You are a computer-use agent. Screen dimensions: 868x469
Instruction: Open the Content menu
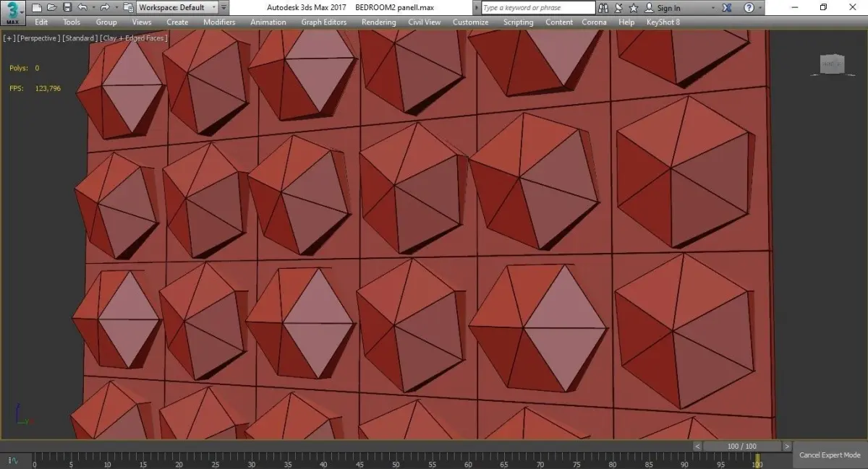coord(559,22)
